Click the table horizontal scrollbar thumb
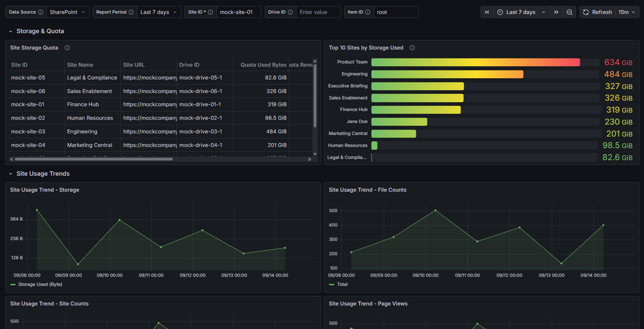The image size is (644, 329). (x=94, y=159)
